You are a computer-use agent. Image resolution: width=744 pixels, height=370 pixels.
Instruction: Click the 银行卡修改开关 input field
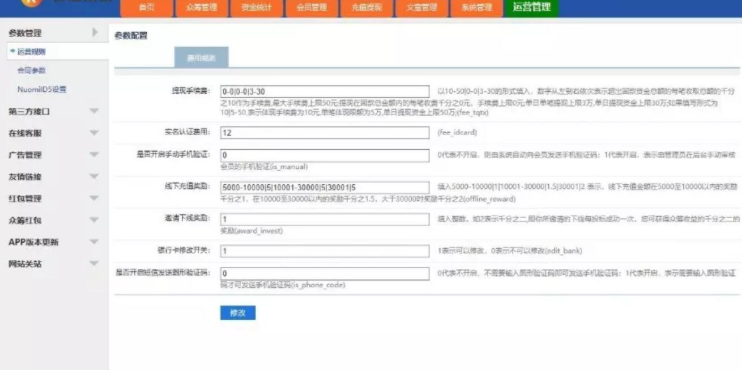tap(325, 251)
